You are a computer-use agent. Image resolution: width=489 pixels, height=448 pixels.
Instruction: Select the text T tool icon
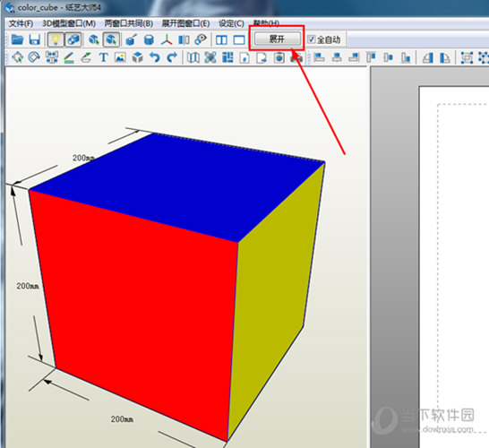[x=103, y=57]
